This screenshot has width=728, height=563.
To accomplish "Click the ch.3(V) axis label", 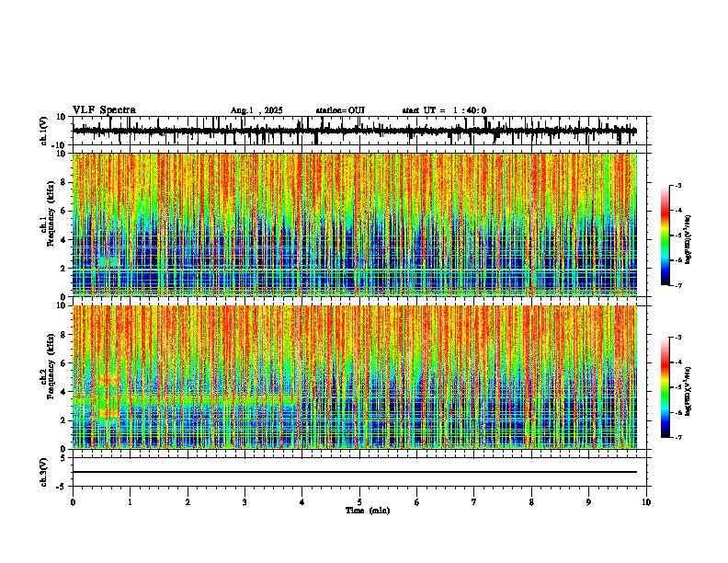I will click(44, 472).
